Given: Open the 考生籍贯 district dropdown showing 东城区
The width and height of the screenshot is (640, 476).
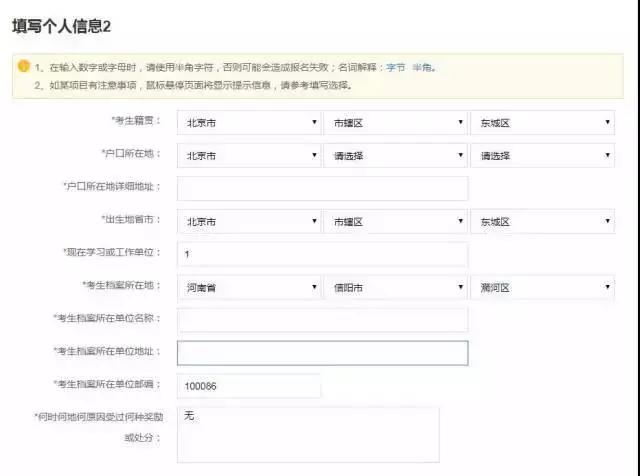Looking at the screenshot, I should [x=542, y=123].
